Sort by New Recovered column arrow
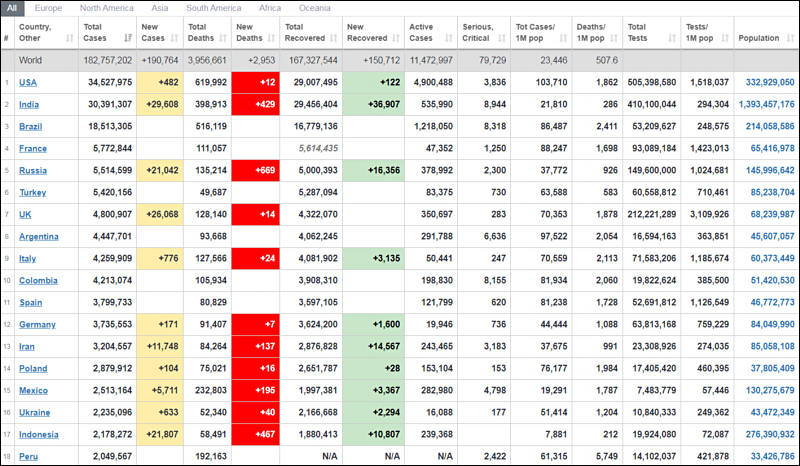Image resolution: width=800 pixels, height=466 pixels. (x=396, y=38)
